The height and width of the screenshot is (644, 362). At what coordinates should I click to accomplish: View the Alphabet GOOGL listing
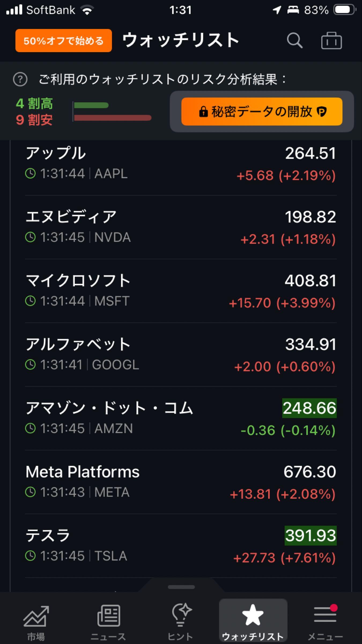click(181, 354)
